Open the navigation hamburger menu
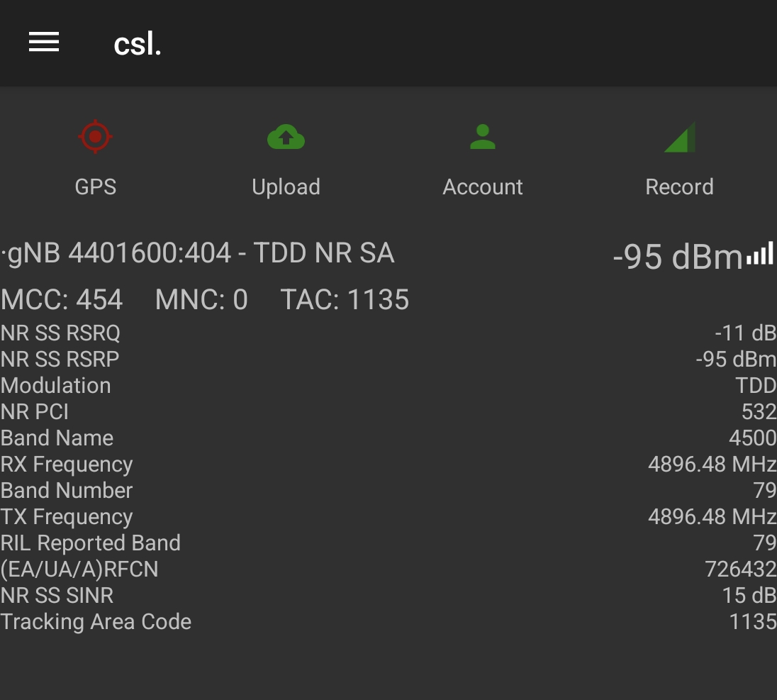The height and width of the screenshot is (700, 777). tap(43, 42)
